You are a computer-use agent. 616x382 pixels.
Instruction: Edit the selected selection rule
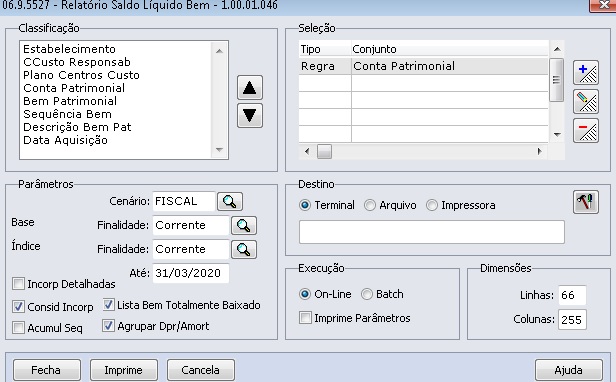pos(586,102)
